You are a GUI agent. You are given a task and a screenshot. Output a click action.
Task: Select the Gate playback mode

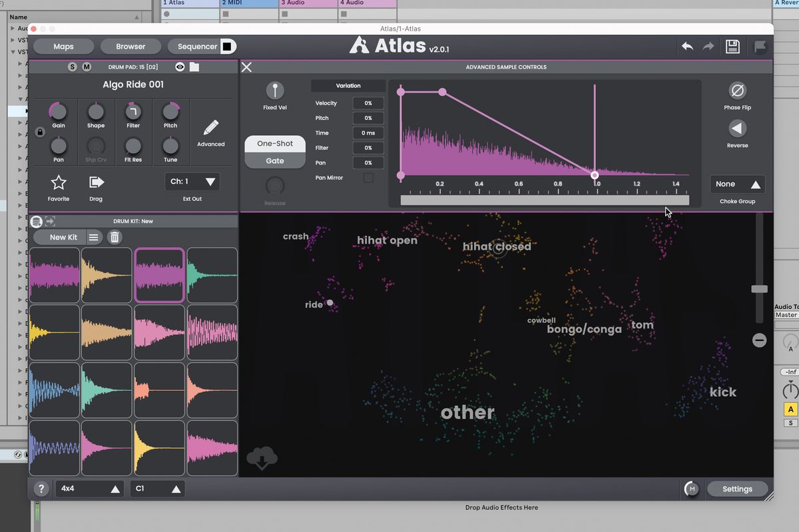(275, 160)
